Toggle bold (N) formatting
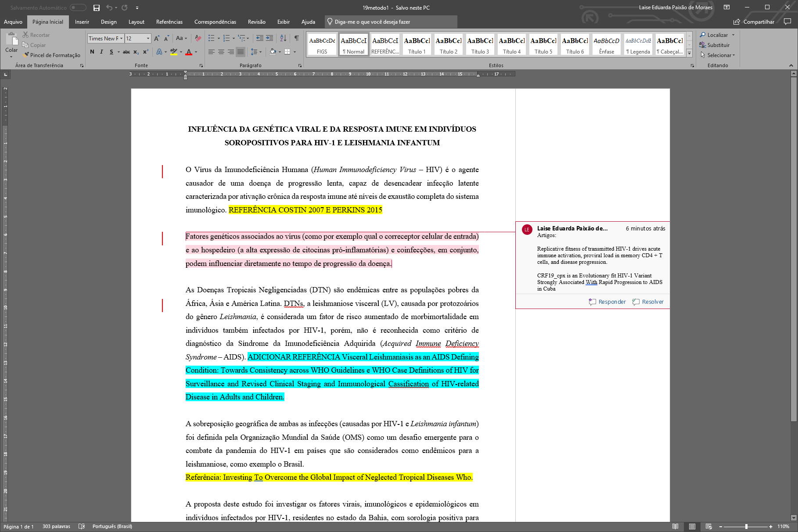The image size is (798, 532). tap(92, 52)
